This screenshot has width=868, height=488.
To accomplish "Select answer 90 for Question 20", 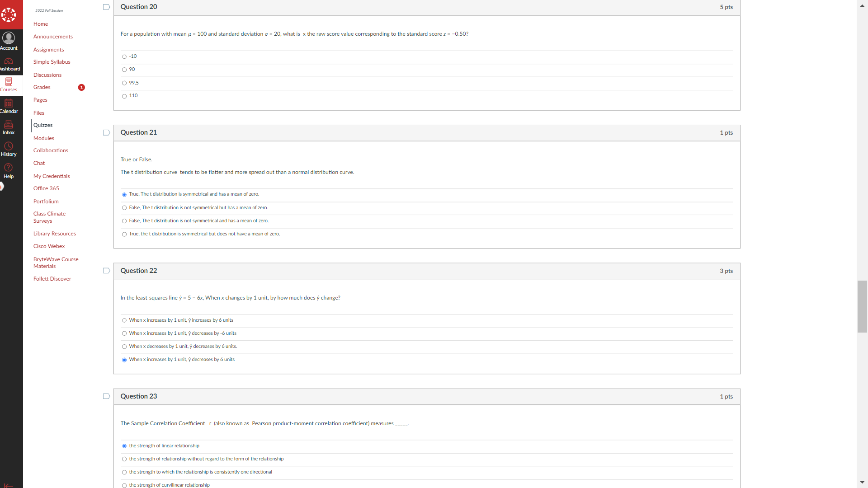I will click(124, 70).
